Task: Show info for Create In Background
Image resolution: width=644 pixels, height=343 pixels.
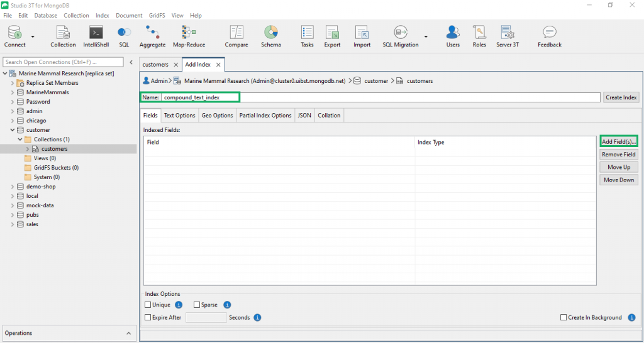Action: click(631, 318)
